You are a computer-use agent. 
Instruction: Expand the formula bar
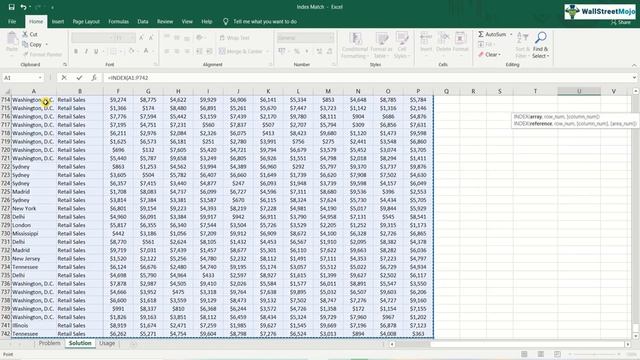[x=634, y=78]
